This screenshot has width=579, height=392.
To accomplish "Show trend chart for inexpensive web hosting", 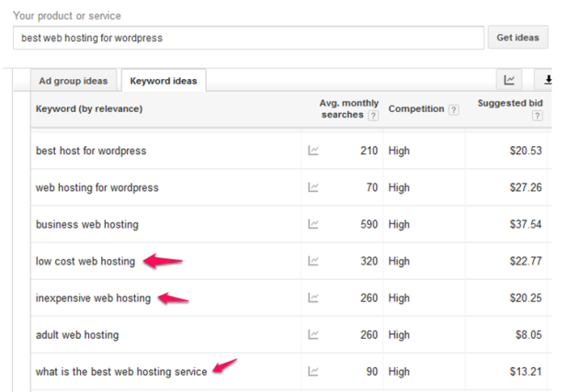I will pos(313,297).
